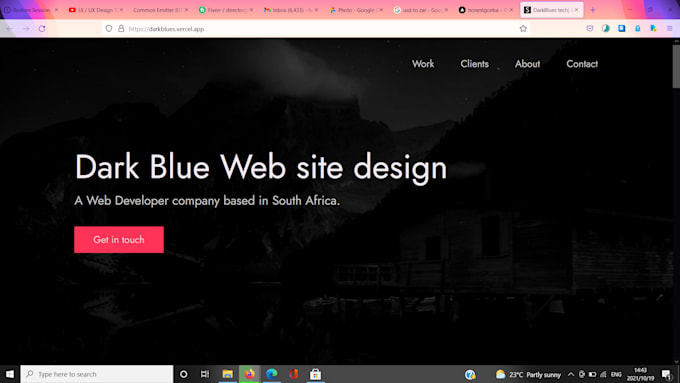Screen dimensions: 680x383
Task: Open Cortana circle icon on taskbar
Action: pos(184,374)
